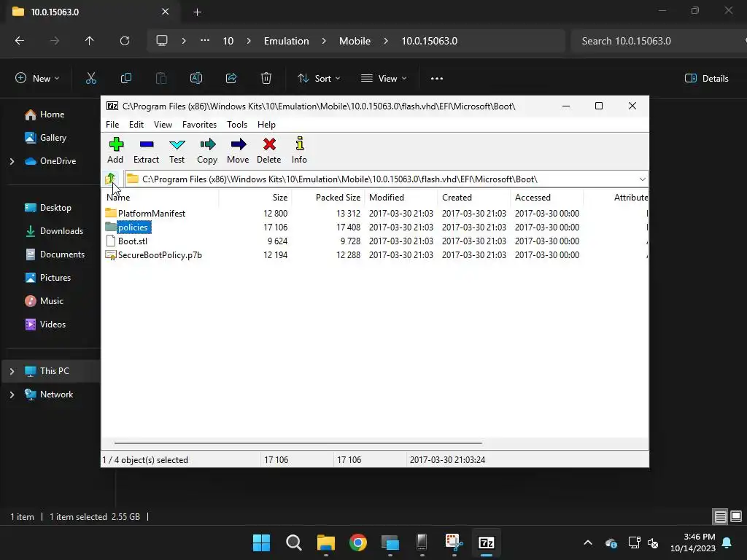Click the Explorer Up arrow
This screenshot has width=747, height=560.
coord(89,41)
